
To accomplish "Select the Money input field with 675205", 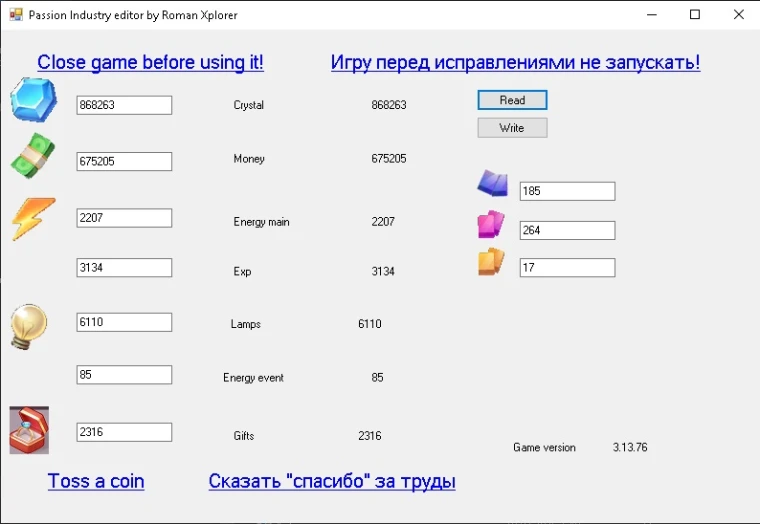I will [124, 161].
